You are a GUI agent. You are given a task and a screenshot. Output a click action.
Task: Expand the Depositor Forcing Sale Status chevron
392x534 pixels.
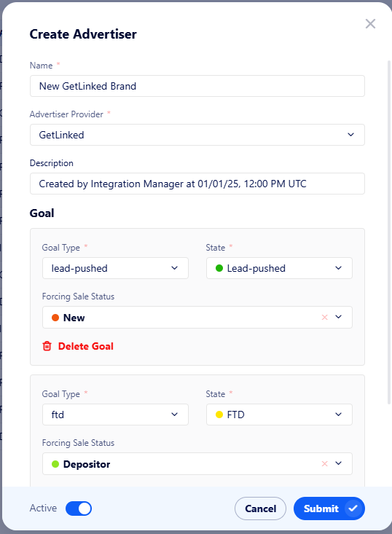pos(339,463)
